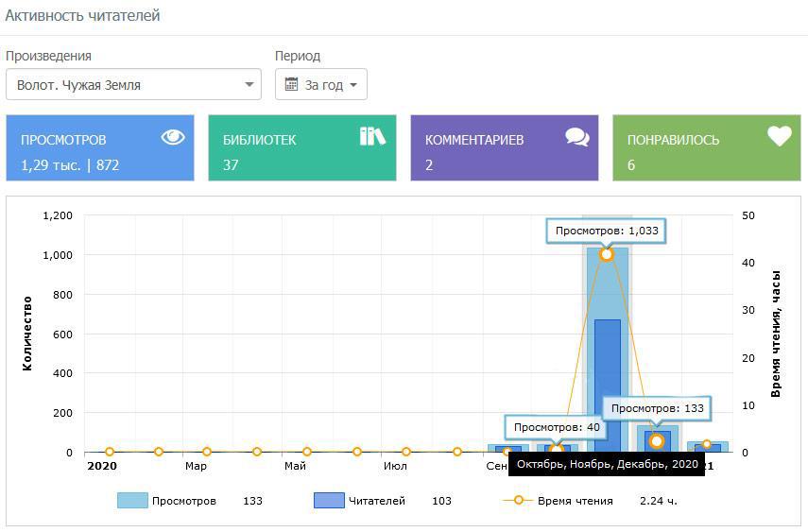Open the purple Комментариев stats card

(505, 148)
